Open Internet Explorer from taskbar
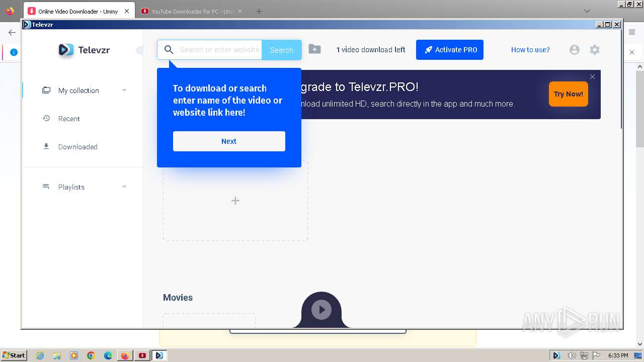 [x=40, y=355]
